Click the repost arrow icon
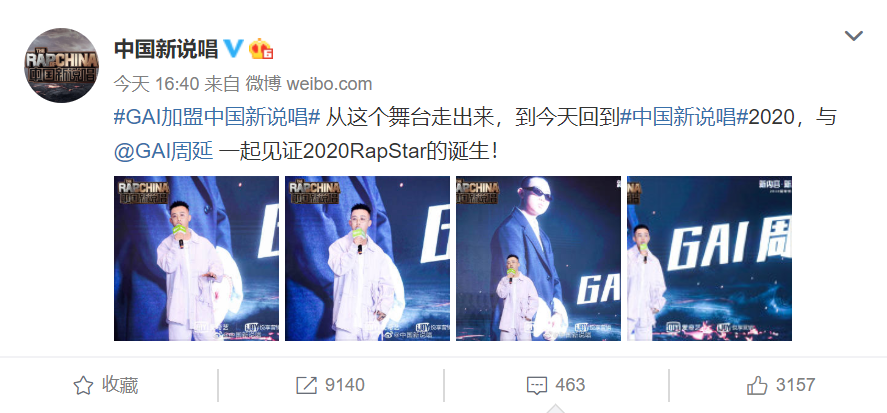Viewport: 887px width, 413px height. tap(306, 386)
